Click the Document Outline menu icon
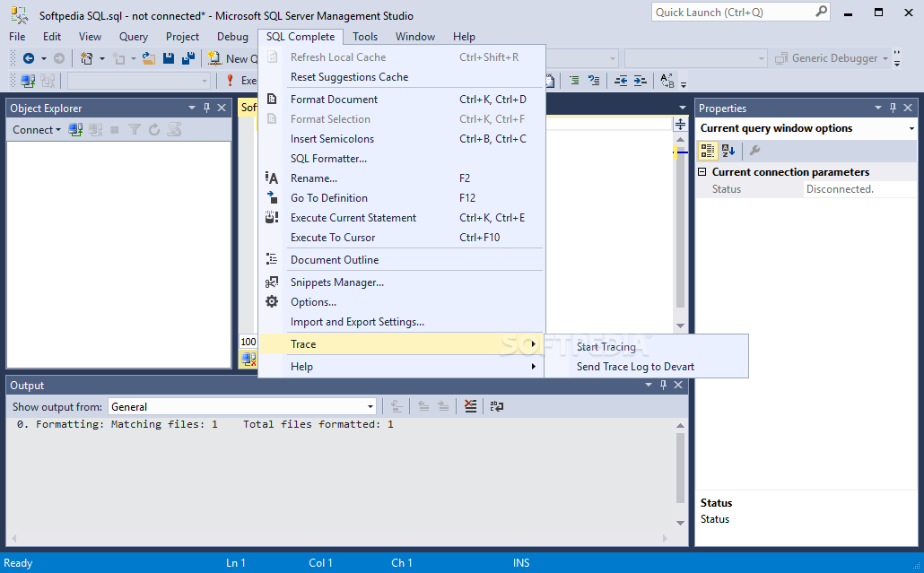The image size is (924, 573). (x=272, y=259)
